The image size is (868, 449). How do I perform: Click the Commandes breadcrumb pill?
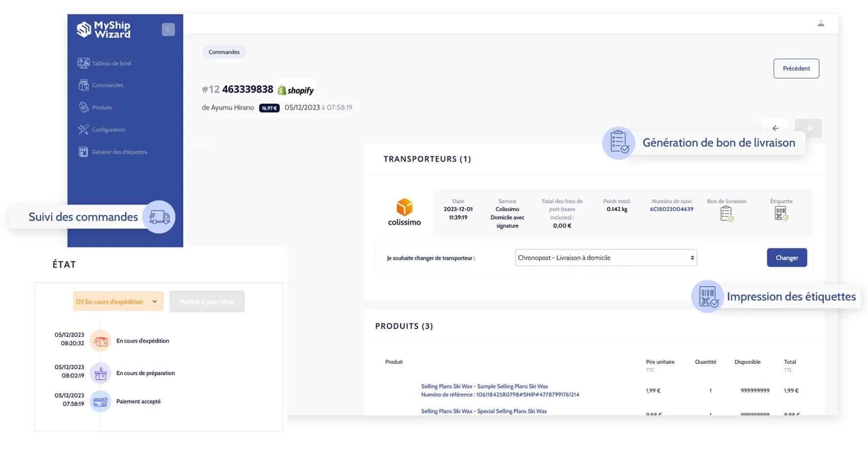pos(224,52)
